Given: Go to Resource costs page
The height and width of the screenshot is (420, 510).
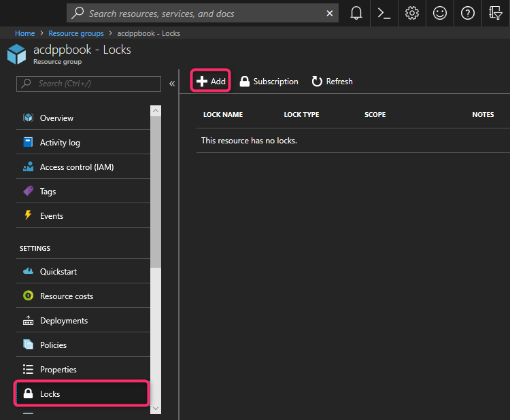Looking at the screenshot, I should [66, 296].
